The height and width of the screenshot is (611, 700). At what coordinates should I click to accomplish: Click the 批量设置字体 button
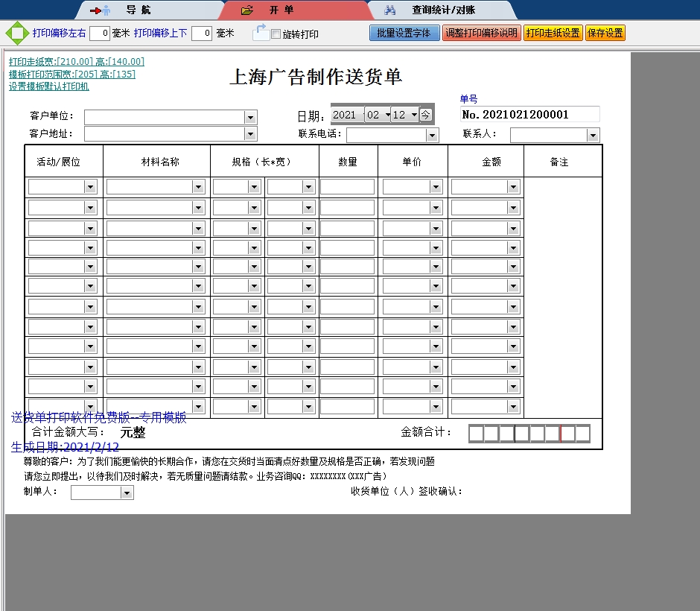(x=404, y=34)
